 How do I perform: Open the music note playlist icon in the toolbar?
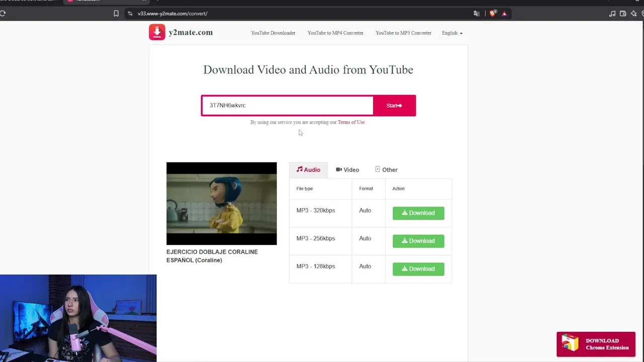point(612,14)
